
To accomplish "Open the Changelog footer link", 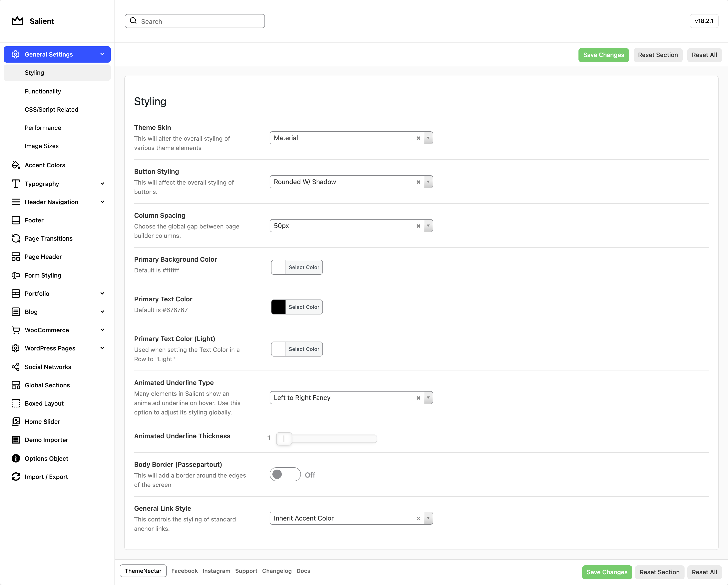I will [277, 571].
